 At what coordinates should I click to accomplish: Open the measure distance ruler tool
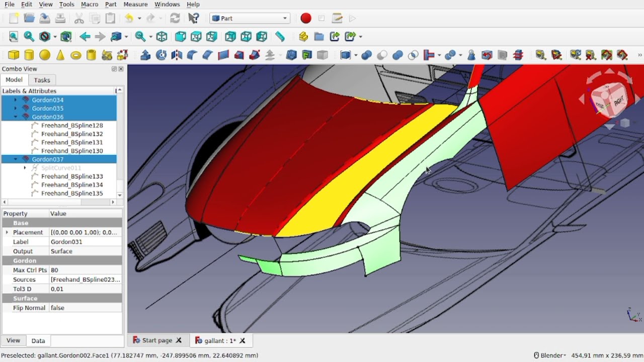[x=280, y=36]
